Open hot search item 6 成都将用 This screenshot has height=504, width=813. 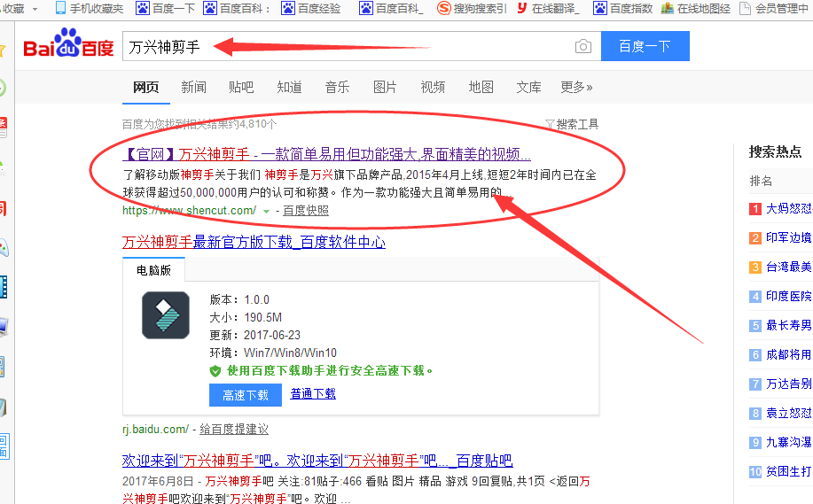pos(788,355)
